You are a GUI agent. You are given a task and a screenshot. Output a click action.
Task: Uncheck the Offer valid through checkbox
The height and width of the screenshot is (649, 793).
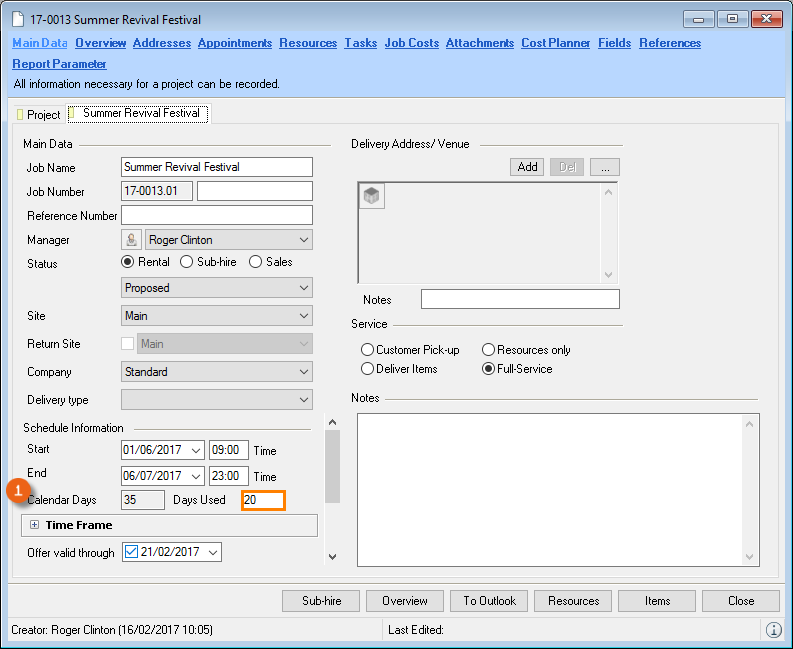[132, 553]
